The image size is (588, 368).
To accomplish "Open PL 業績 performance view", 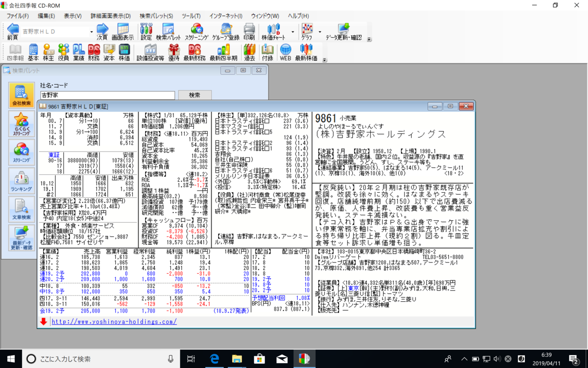I will point(78,53).
